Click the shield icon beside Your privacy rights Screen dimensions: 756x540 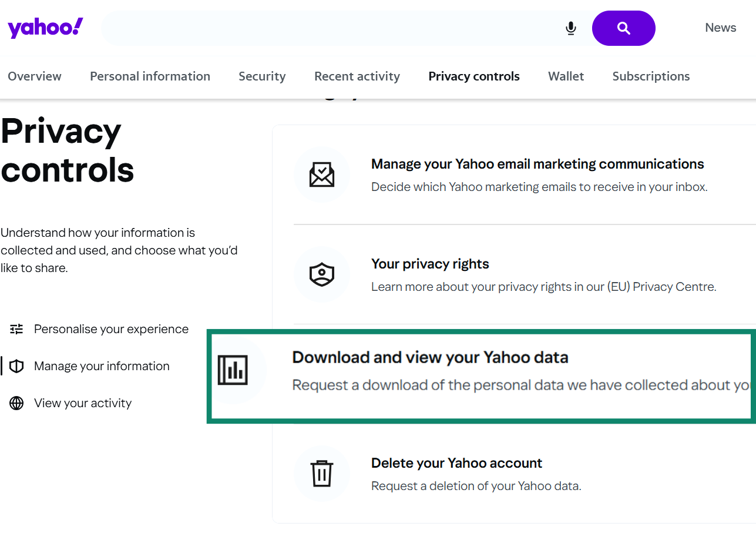tap(322, 274)
